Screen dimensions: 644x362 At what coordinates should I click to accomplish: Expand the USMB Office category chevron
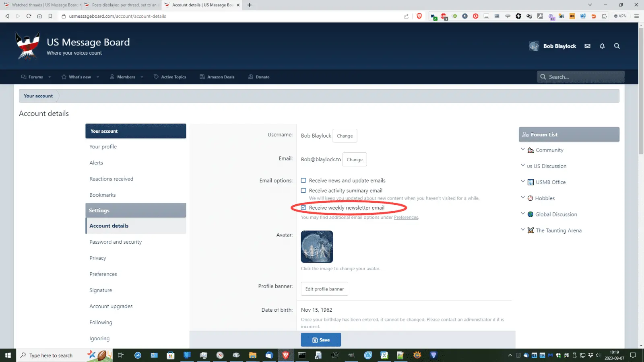[523, 181]
